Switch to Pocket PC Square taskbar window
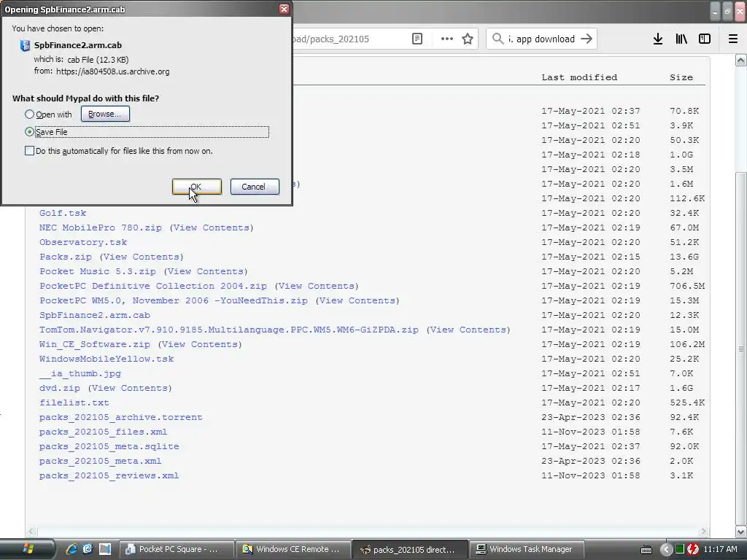Viewport: 747px width, 560px height. pos(176,549)
